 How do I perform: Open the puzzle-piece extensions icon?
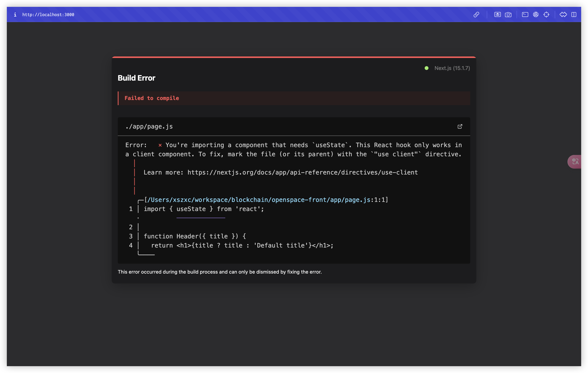click(x=563, y=15)
